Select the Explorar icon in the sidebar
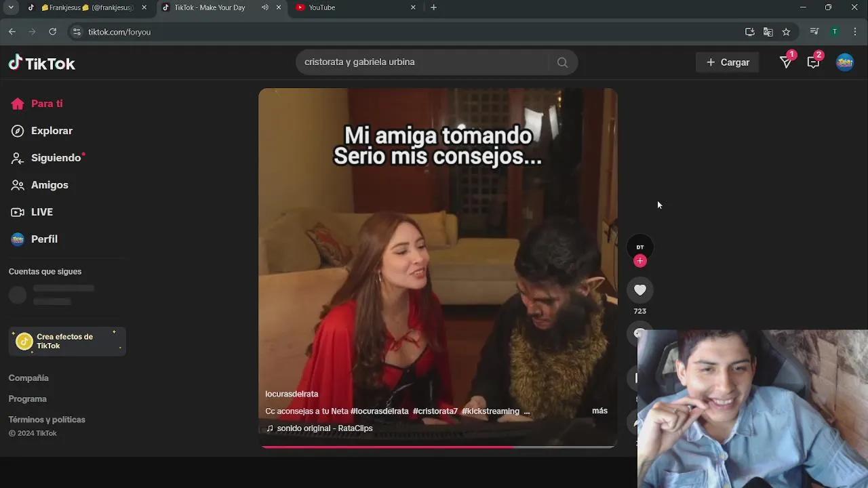The width and height of the screenshot is (868, 488). pos(16,130)
